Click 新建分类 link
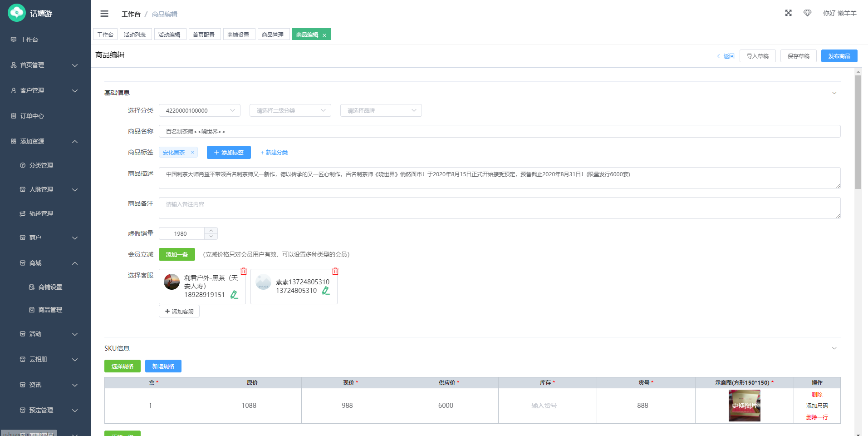Viewport: 868px width, 436px height. coord(274,152)
